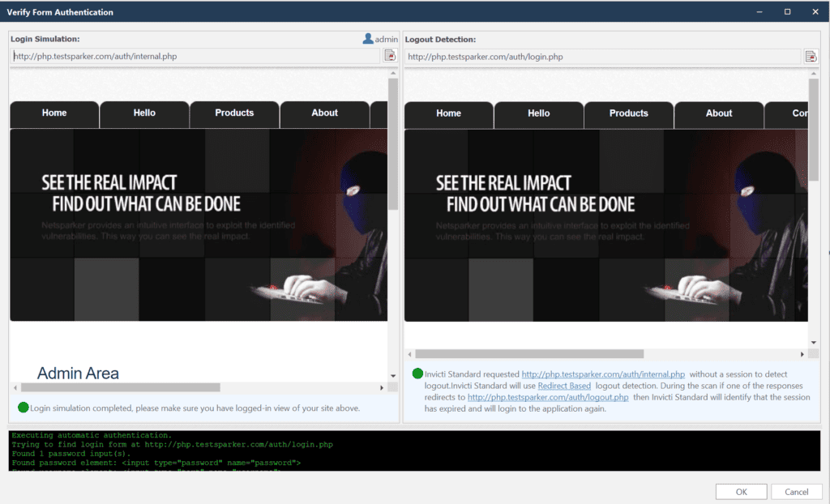
Task: Click the 'Trying to find login form' log line
Action: pyautogui.click(x=172, y=444)
